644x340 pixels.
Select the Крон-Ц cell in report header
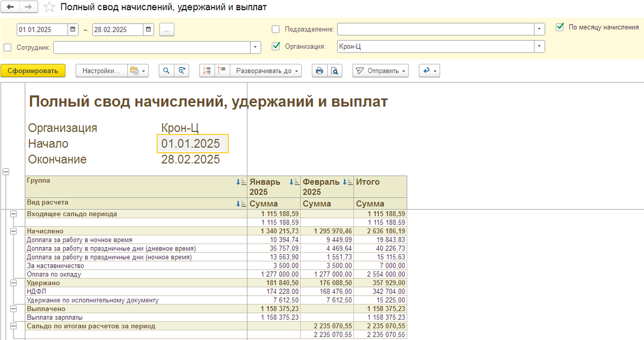pyautogui.click(x=180, y=128)
